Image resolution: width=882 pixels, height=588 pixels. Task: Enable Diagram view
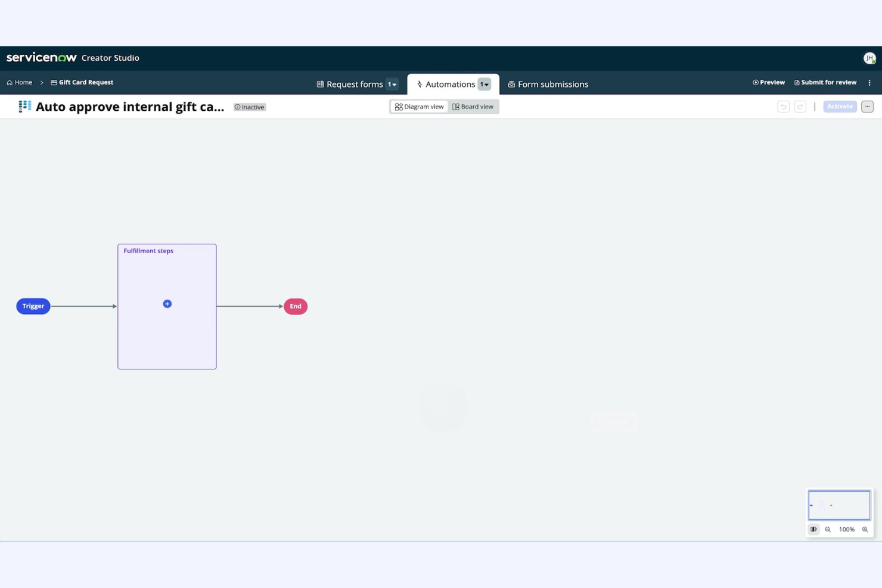419,107
